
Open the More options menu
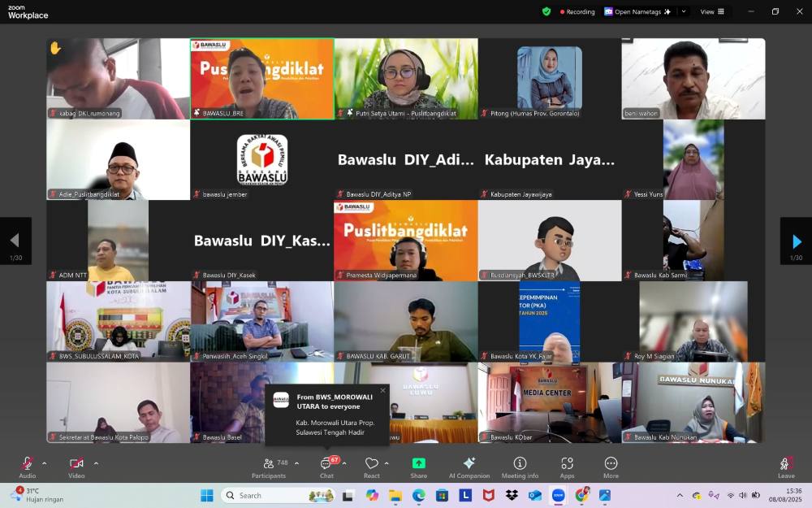coord(611,467)
